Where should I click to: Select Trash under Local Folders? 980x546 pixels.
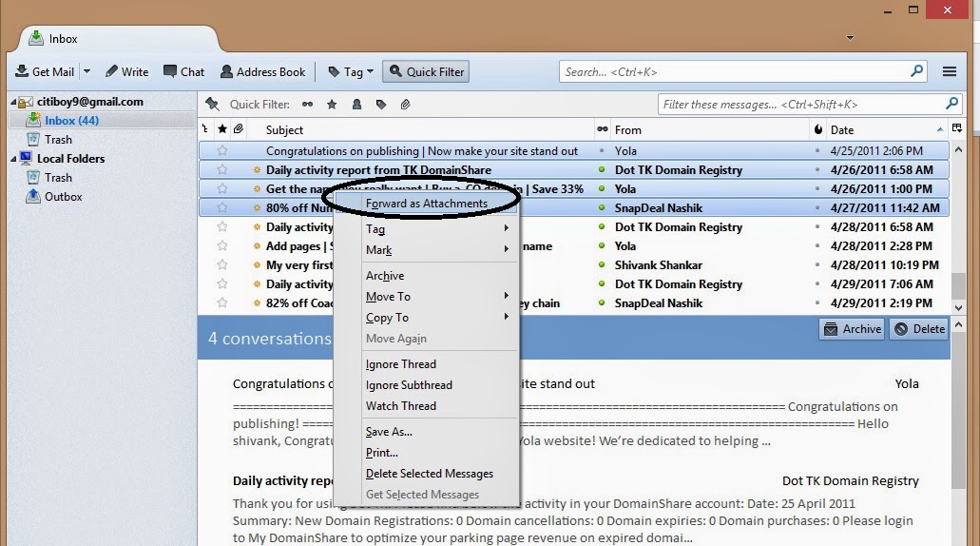pyautogui.click(x=57, y=178)
